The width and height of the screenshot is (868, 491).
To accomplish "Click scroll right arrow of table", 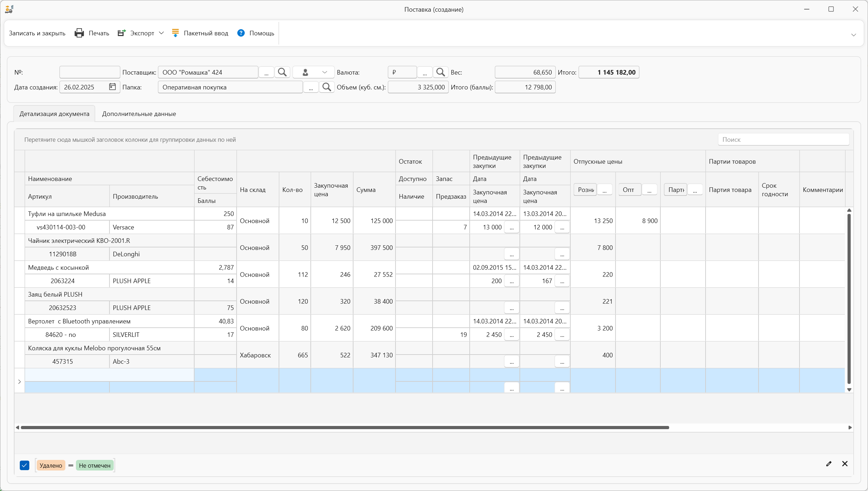I will coord(850,428).
